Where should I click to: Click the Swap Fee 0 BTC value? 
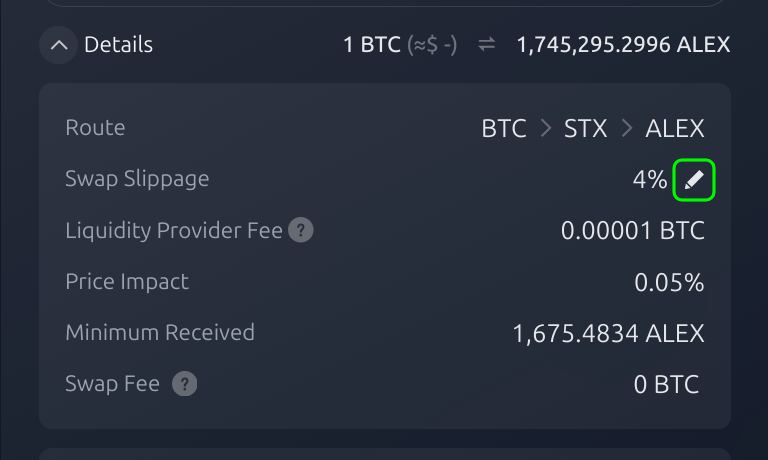point(666,384)
